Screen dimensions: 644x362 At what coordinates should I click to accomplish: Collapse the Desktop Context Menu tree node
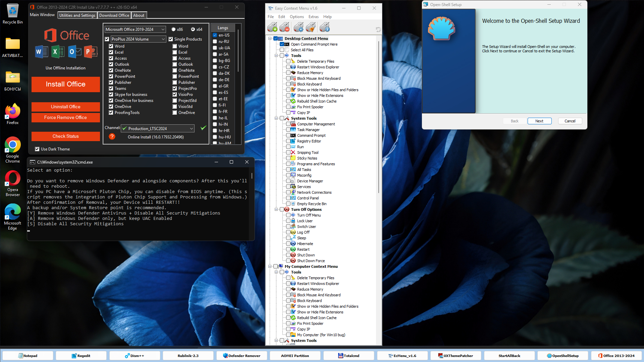click(270, 39)
